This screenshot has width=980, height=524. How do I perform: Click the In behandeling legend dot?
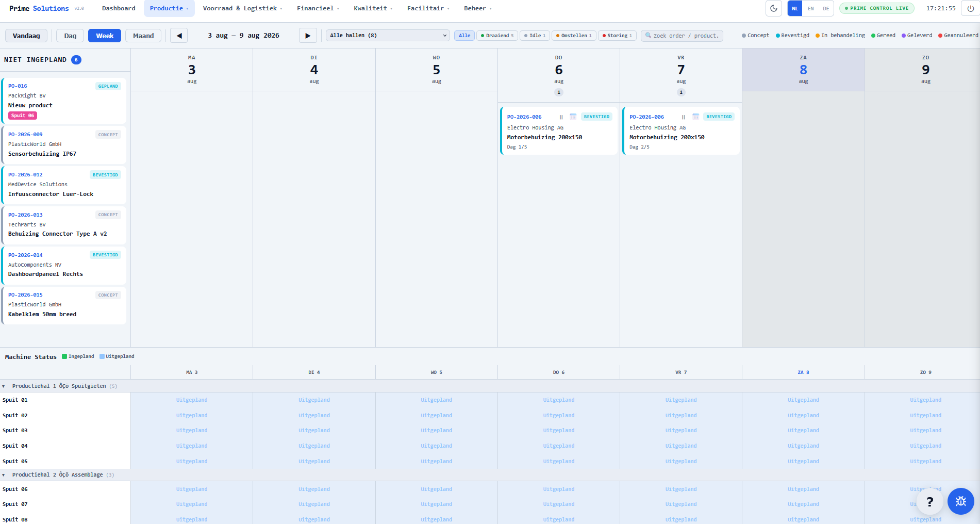pos(818,36)
